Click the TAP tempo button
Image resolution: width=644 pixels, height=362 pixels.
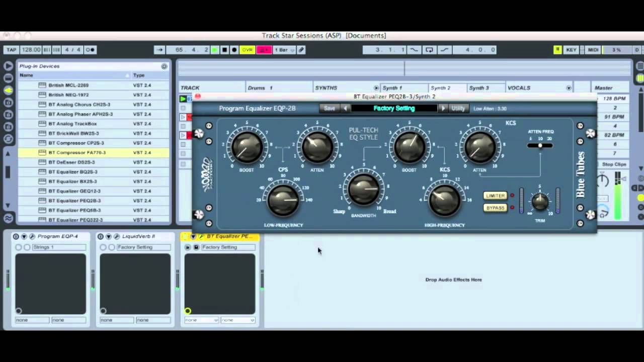tap(11, 50)
